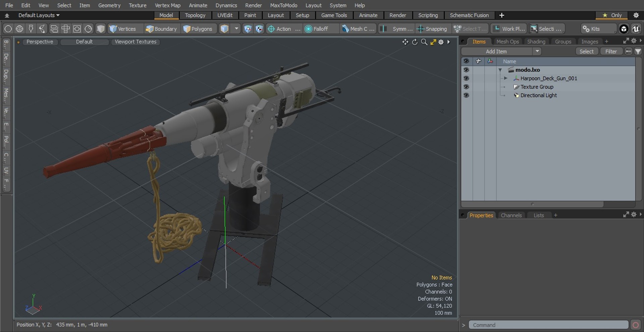Switch to the UVEdit layout tab
The height and width of the screenshot is (332, 644).
tap(225, 15)
